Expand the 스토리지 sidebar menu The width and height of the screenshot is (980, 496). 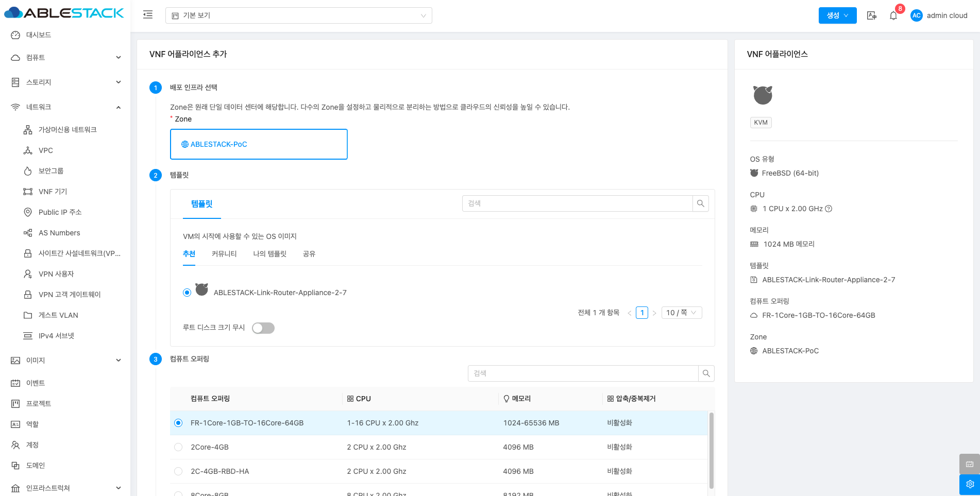tap(65, 82)
